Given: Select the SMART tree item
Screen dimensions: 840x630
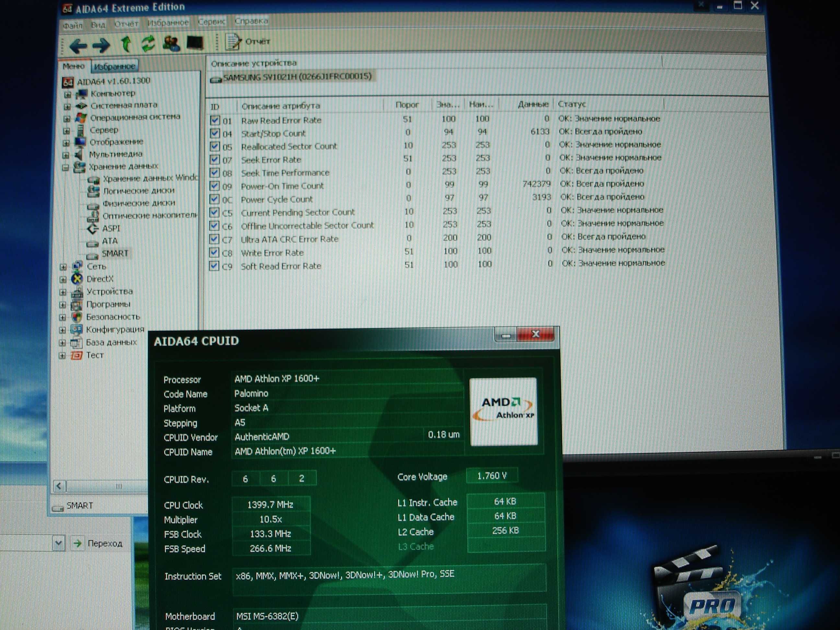Looking at the screenshot, I should pyautogui.click(x=115, y=253).
